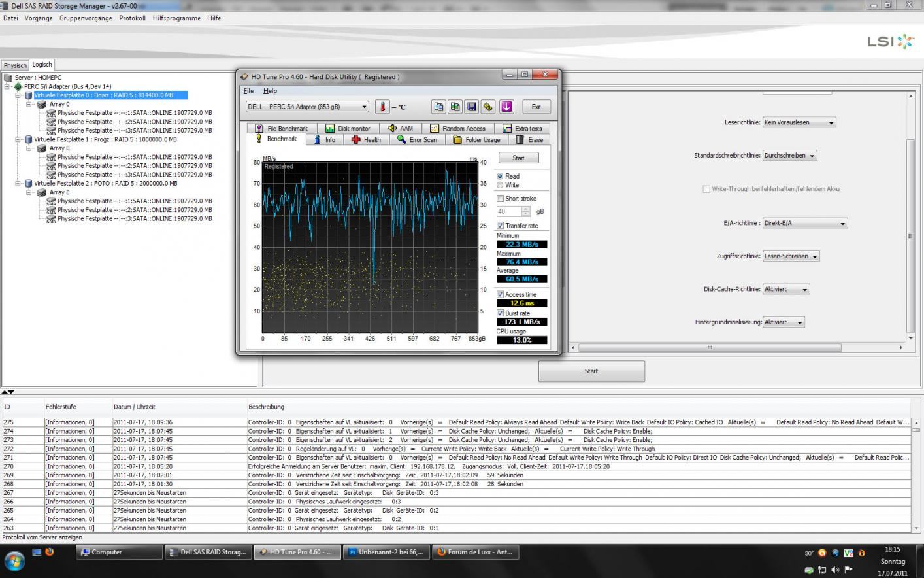Toggle the Burst rate checkbox
Screen dimensions: 924x578
[x=500, y=313]
